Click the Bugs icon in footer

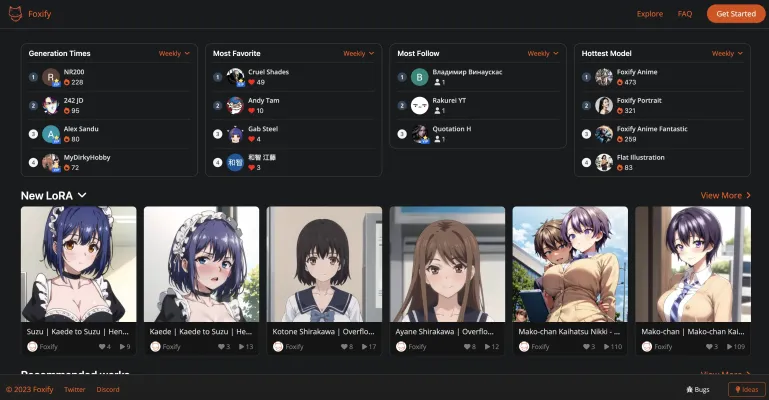pyautogui.click(x=690, y=389)
